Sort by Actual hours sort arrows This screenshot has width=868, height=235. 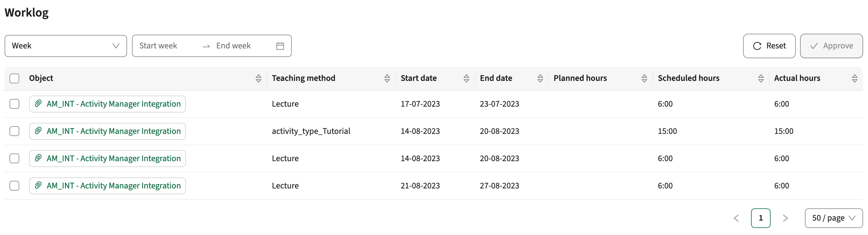[855, 78]
